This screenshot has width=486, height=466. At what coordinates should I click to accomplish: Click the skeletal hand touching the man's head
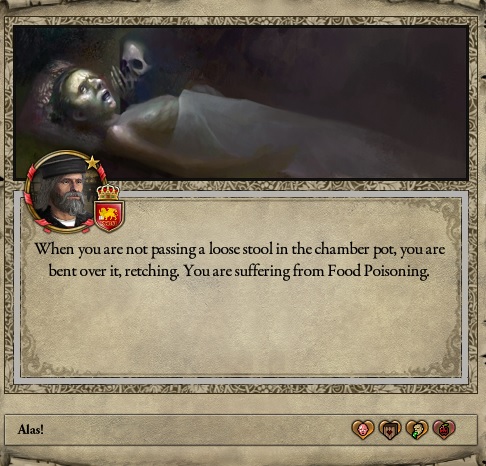(117, 80)
